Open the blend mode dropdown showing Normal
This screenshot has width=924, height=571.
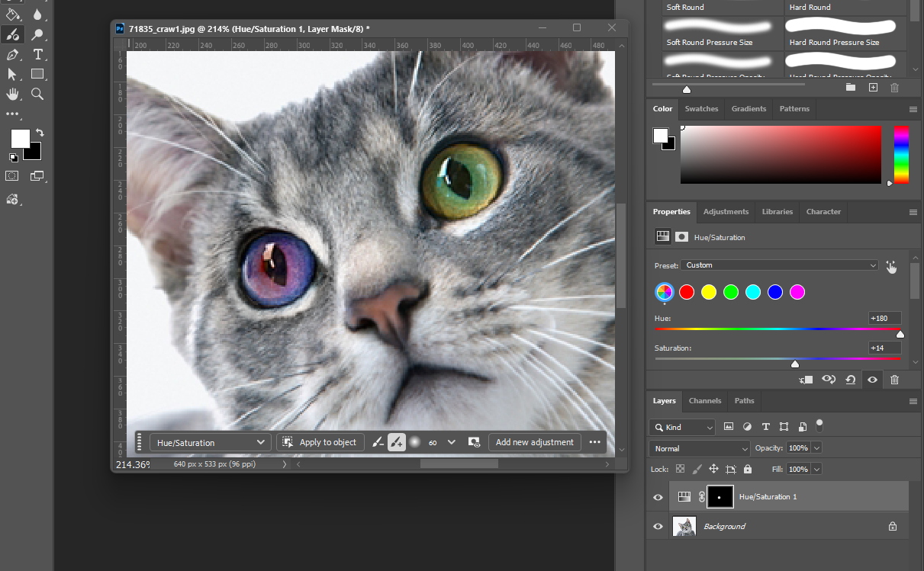(x=700, y=448)
